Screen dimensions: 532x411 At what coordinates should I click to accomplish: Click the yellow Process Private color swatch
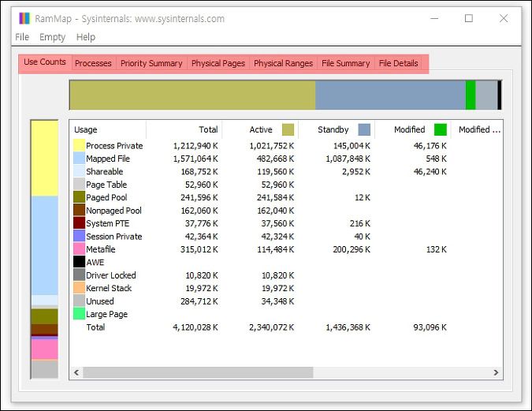[79, 145]
